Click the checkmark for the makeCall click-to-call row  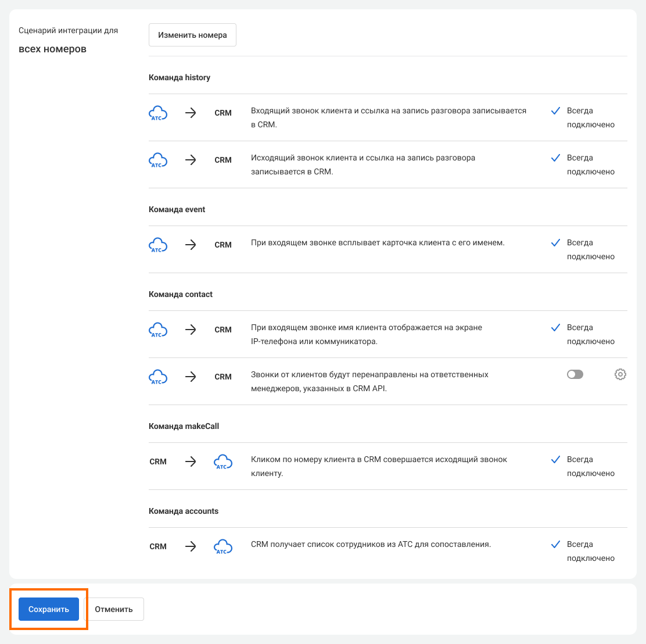pyautogui.click(x=555, y=459)
